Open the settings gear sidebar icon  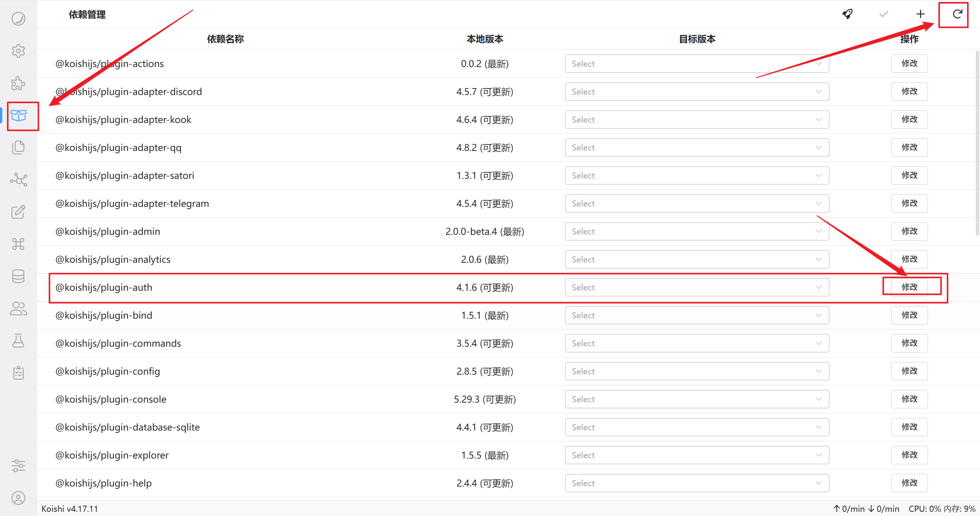coord(18,51)
